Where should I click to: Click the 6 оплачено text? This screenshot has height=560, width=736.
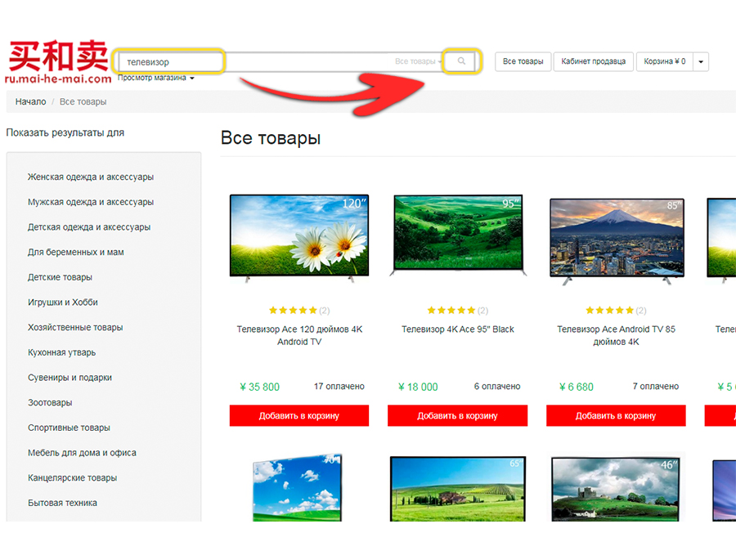pos(497,387)
